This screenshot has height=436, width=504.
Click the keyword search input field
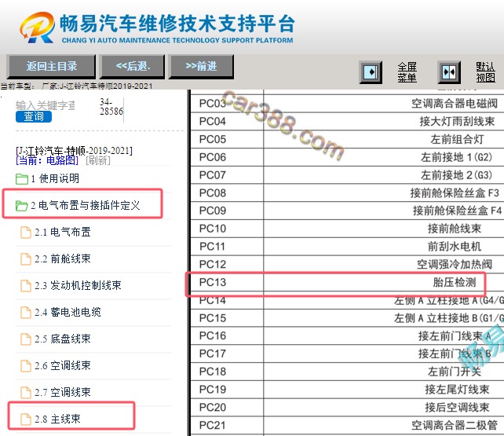point(45,105)
